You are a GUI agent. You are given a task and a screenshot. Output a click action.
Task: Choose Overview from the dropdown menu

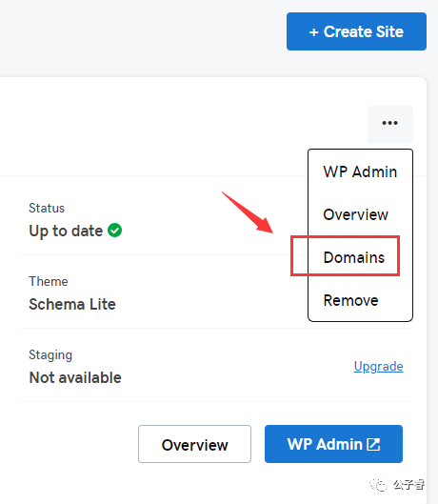pos(355,214)
